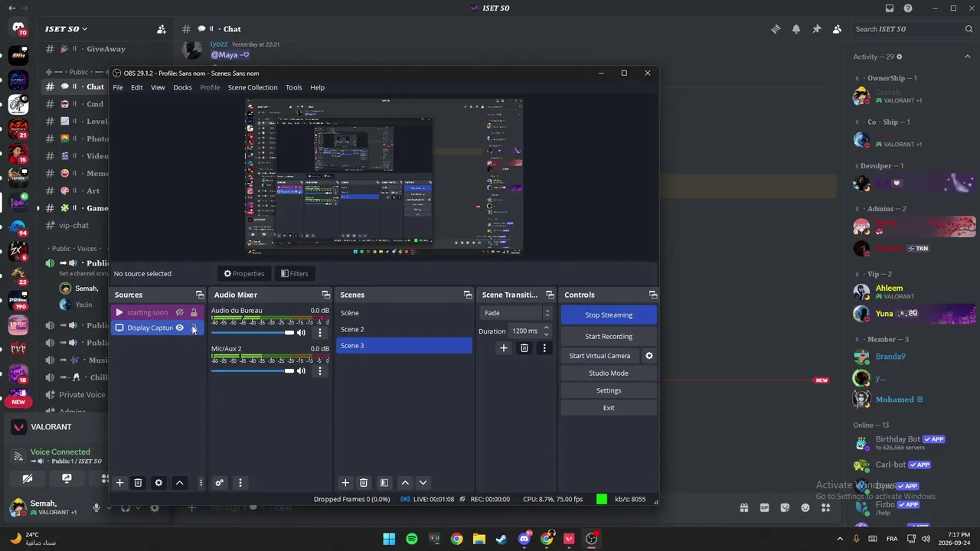Click the Start Recording button
This screenshot has width=980, height=551.
(609, 337)
